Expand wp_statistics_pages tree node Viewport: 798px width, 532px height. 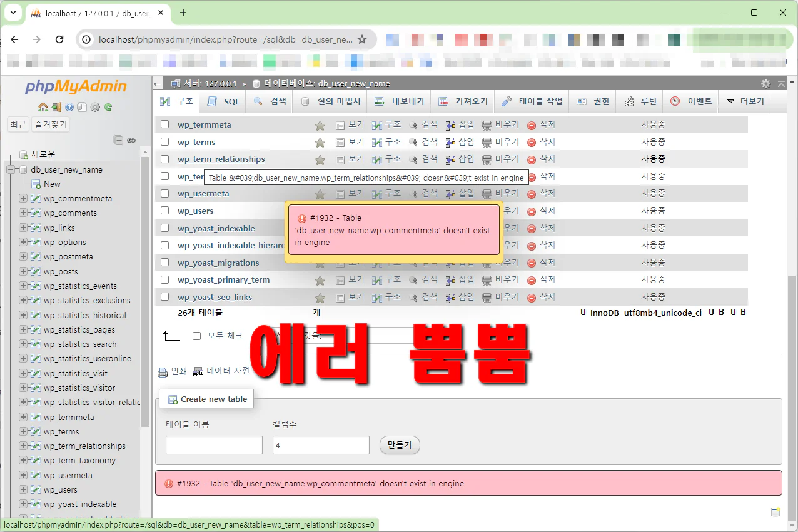tap(23, 329)
